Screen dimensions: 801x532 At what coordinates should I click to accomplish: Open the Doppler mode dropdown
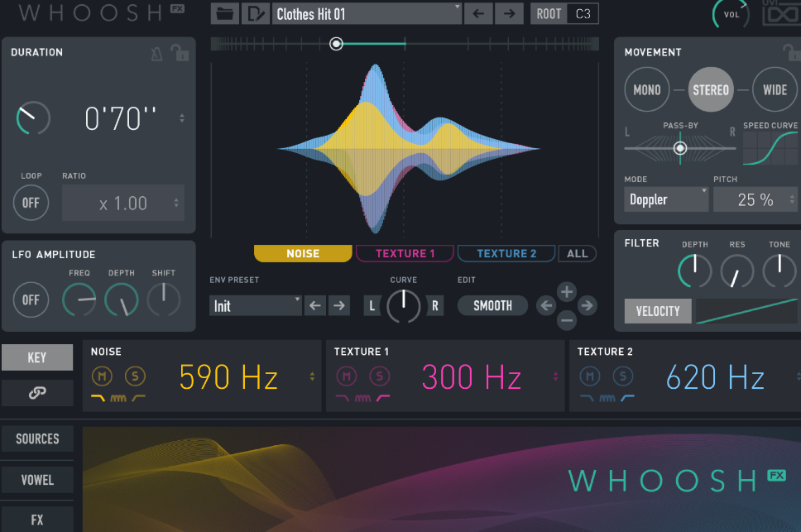coord(666,199)
